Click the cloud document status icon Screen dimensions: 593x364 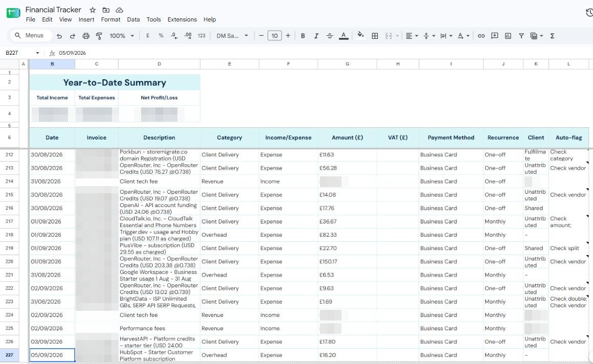click(x=120, y=10)
